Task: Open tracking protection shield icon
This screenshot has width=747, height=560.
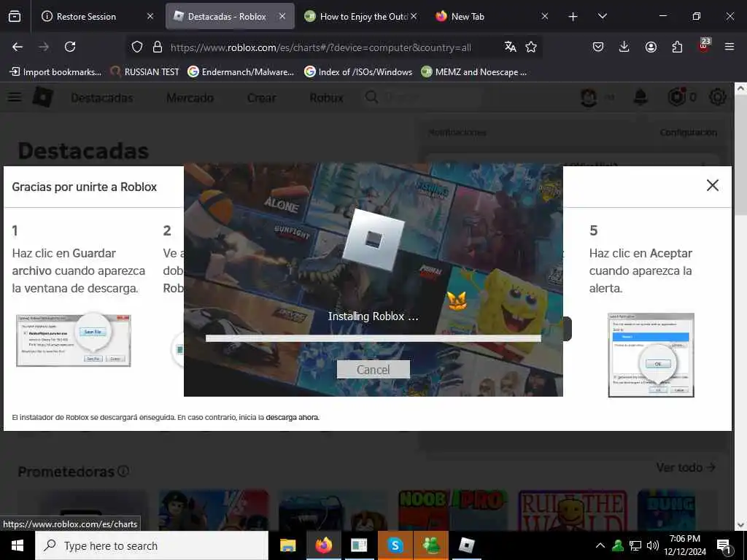Action: (x=137, y=47)
